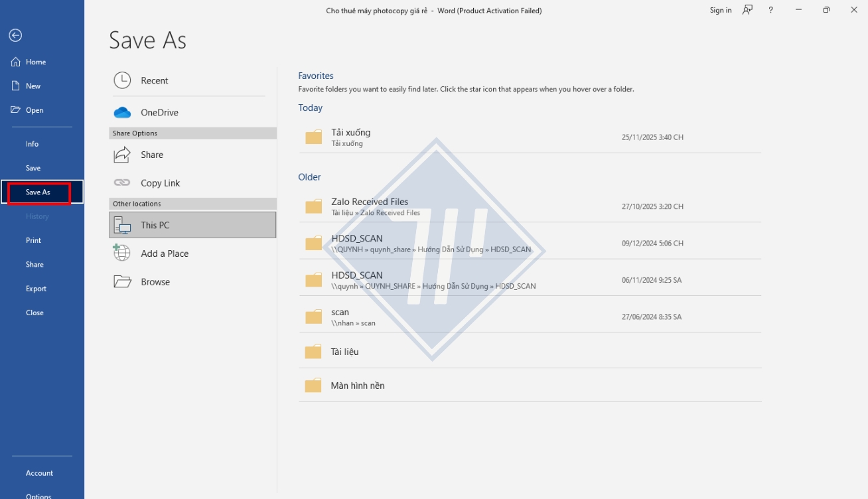
Task: Click the feedback person icon in title bar
Action: [x=748, y=10]
